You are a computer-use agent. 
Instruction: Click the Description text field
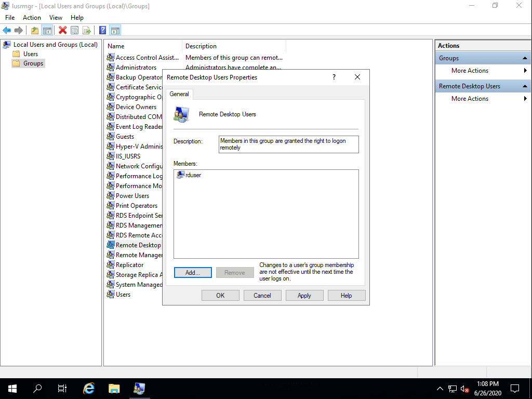coord(288,144)
